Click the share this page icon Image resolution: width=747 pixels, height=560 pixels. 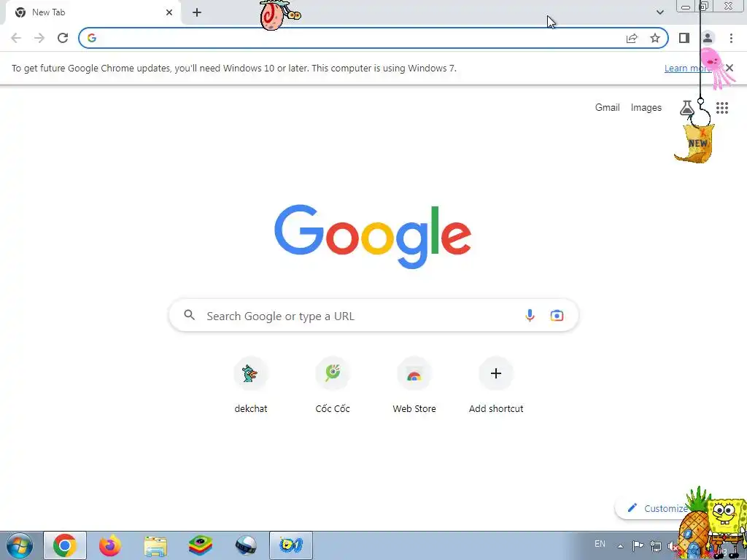point(632,38)
